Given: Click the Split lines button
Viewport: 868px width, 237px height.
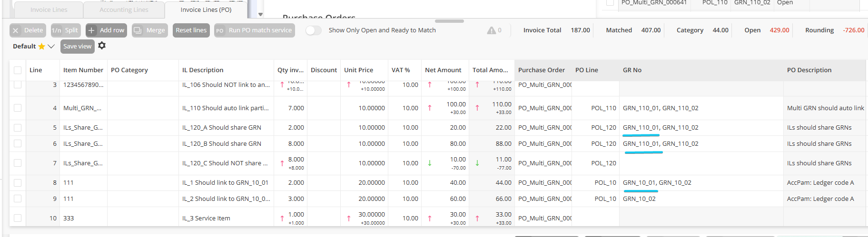Looking at the screenshot, I should click(66, 30).
